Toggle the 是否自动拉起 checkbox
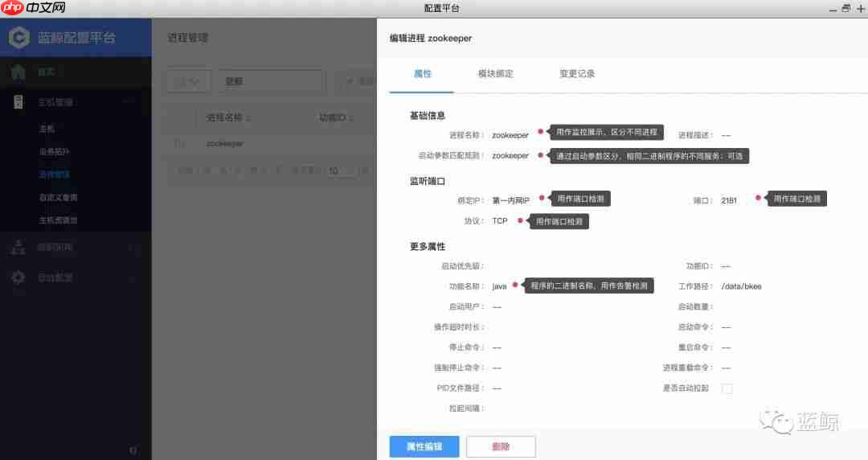 [x=727, y=388]
